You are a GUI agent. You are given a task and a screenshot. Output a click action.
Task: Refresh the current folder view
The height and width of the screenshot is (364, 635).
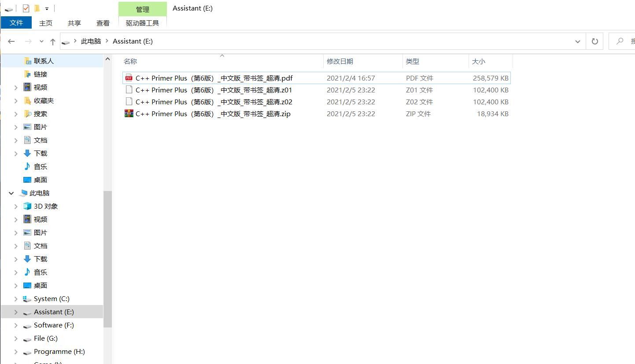pyautogui.click(x=594, y=41)
